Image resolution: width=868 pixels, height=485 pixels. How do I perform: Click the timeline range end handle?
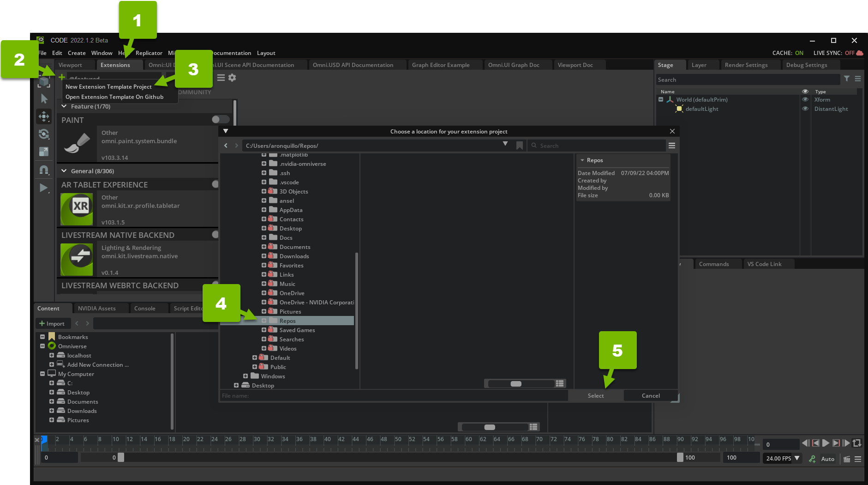[x=680, y=457]
